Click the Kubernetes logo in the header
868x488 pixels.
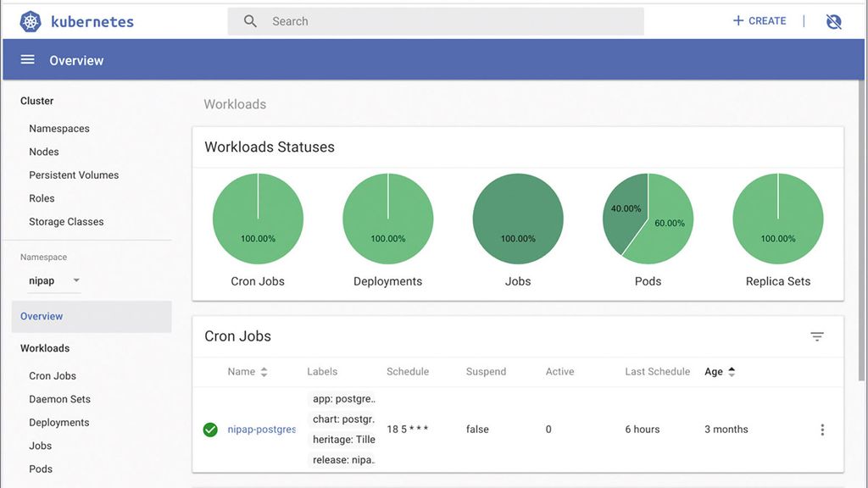(29, 20)
